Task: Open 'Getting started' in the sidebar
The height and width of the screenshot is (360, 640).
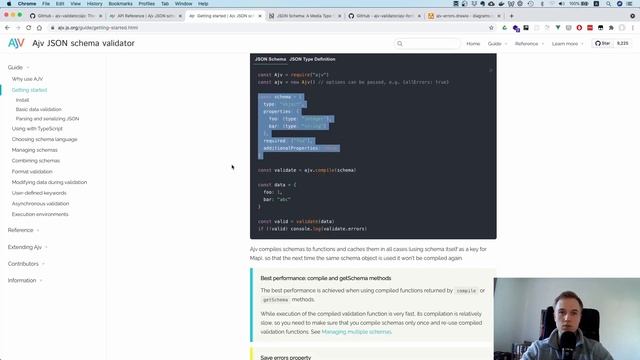Action: [x=29, y=90]
